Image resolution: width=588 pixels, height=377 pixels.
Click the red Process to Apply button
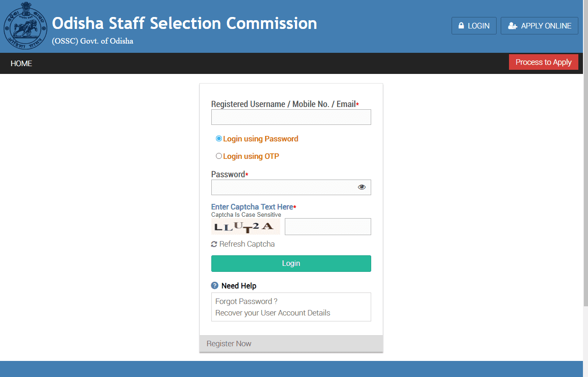[543, 62]
